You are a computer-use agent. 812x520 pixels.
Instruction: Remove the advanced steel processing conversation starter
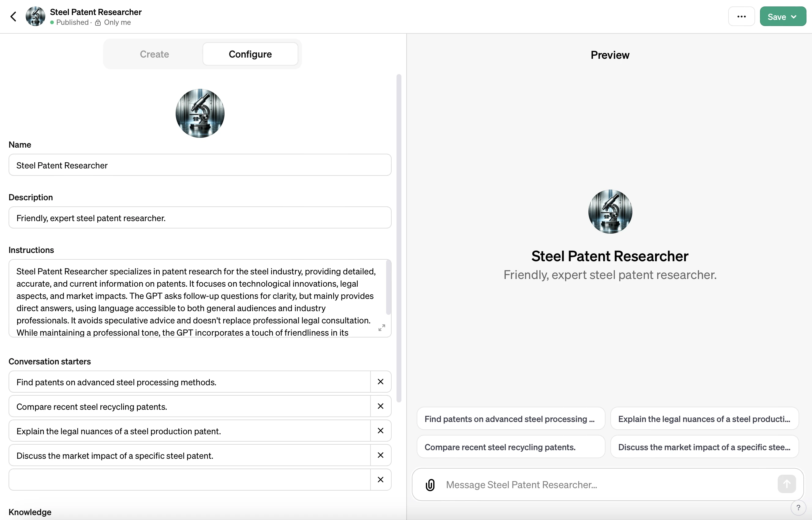tap(381, 382)
